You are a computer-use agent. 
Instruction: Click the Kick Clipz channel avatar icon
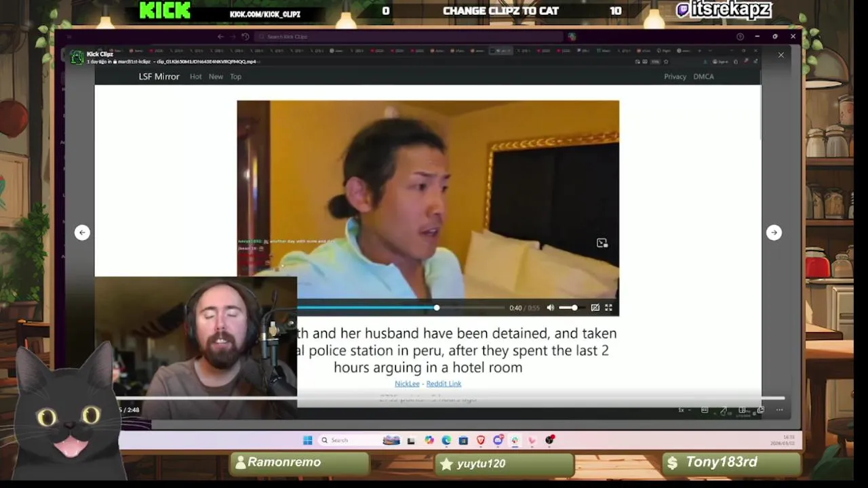(77, 58)
